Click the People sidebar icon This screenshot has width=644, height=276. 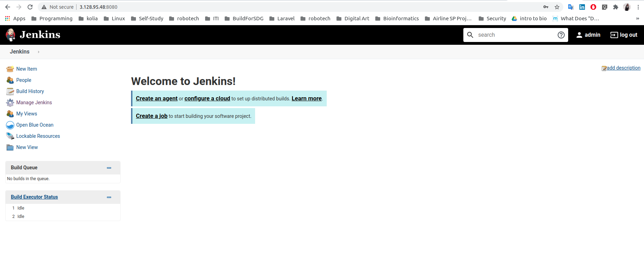(10, 80)
